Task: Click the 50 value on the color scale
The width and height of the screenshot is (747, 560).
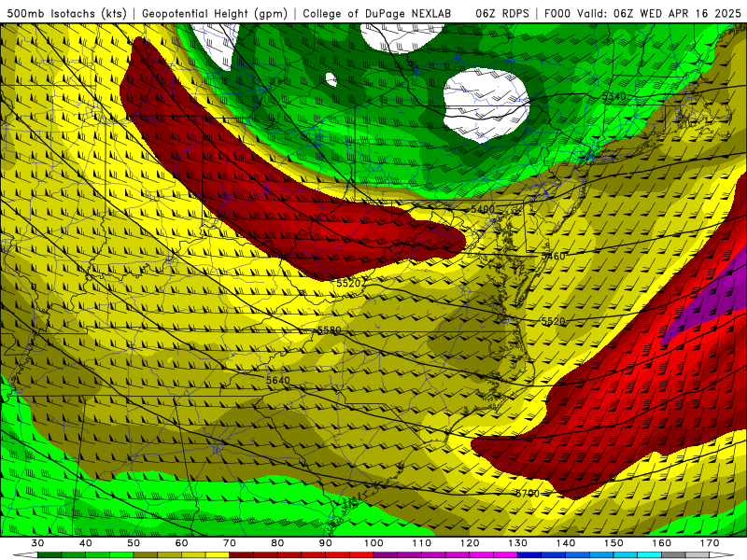Action: (x=134, y=543)
